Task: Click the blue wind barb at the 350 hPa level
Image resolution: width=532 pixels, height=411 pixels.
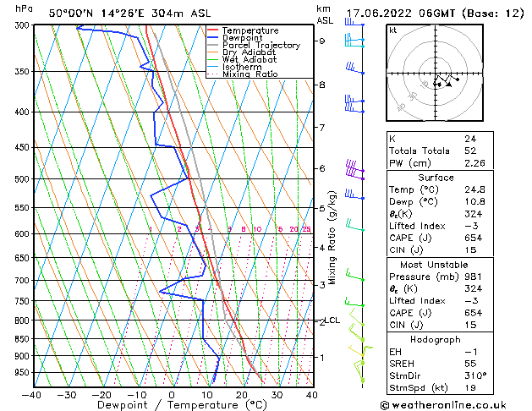Action: [x=354, y=68]
